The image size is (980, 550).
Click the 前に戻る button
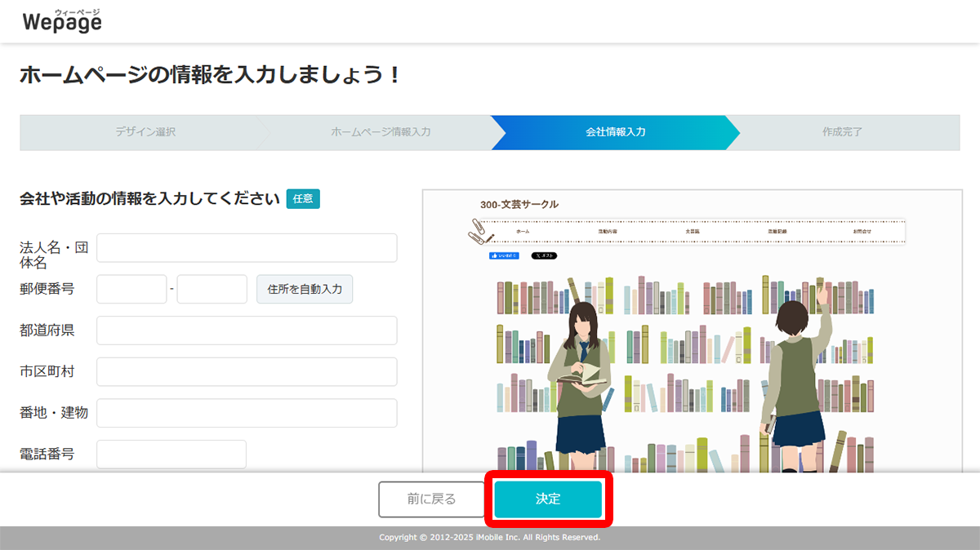430,499
